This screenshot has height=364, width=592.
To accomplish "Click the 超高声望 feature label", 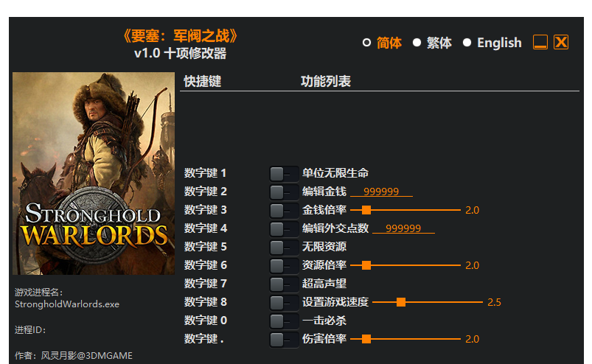I will pyautogui.click(x=324, y=284).
